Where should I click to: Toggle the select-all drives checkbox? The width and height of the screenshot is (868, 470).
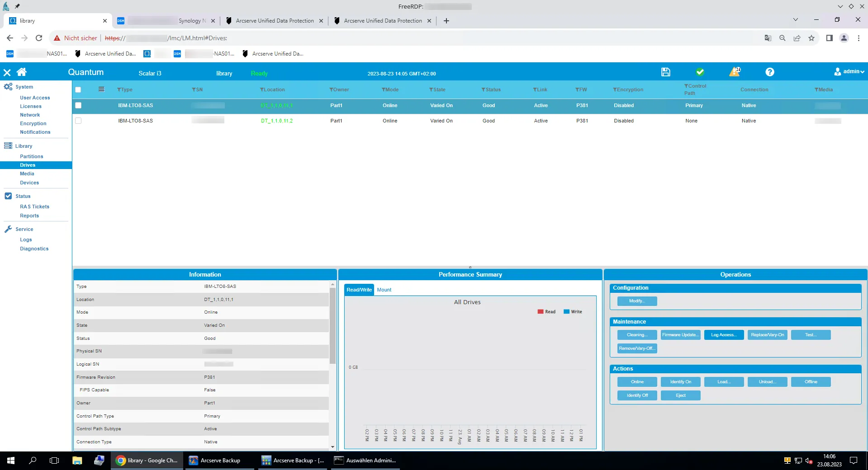[x=78, y=89]
